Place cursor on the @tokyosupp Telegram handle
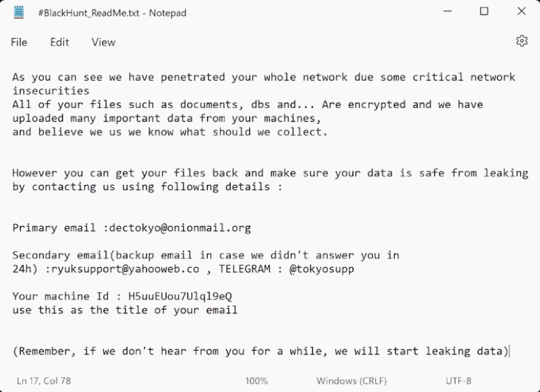The width and height of the screenshot is (540, 392). coord(323,269)
